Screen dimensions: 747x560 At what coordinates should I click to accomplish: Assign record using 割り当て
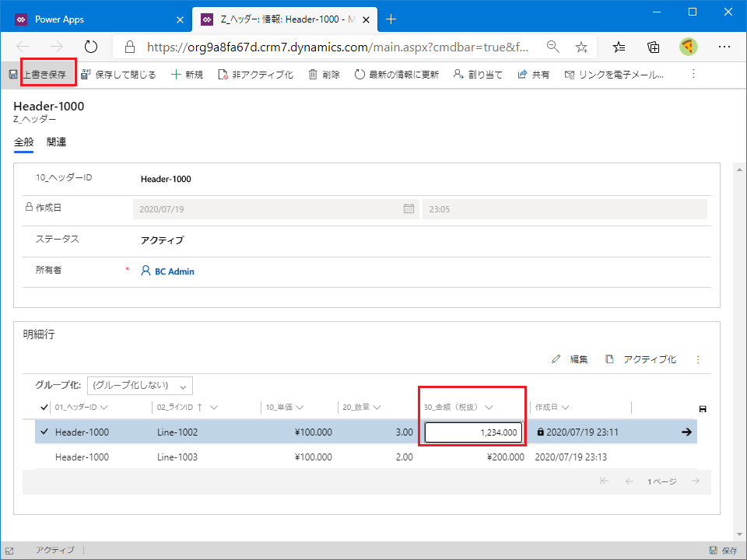click(x=478, y=75)
